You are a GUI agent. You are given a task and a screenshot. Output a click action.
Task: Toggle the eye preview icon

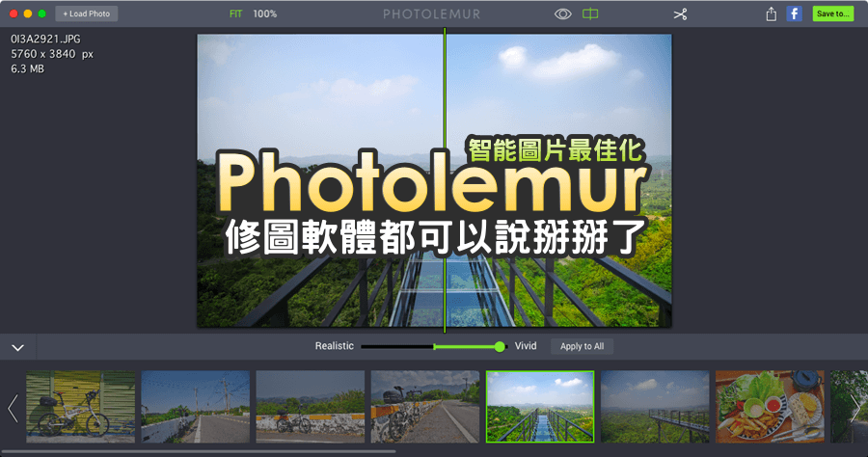(x=563, y=13)
